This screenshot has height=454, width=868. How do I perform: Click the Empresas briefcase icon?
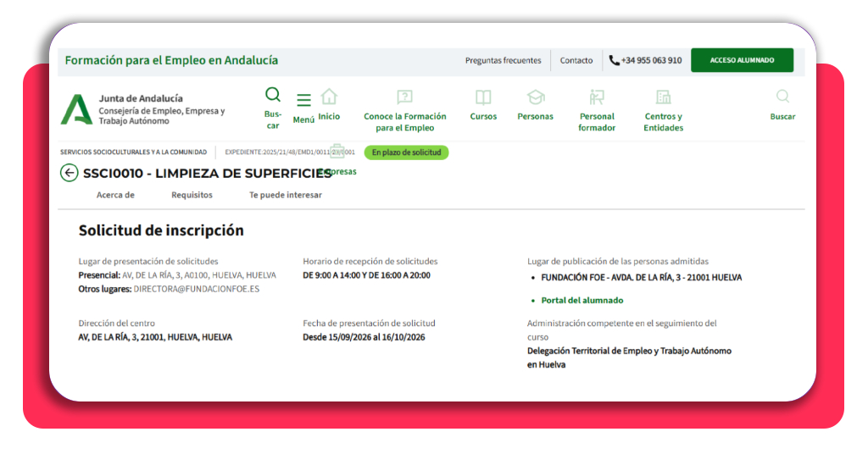point(337,151)
